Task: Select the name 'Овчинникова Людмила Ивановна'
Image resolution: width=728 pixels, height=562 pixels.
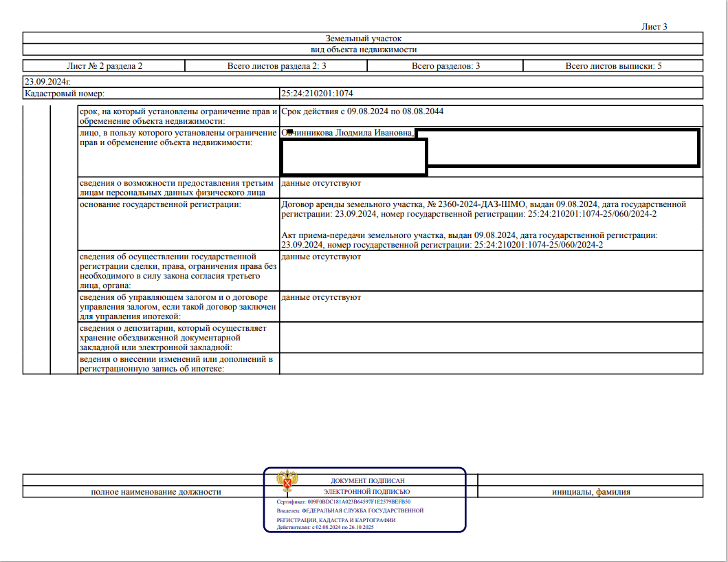Action: [x=347, y=133]
